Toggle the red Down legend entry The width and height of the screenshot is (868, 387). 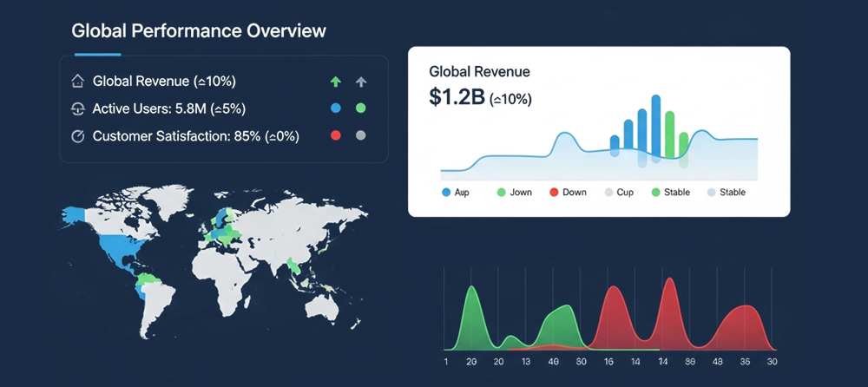tap(568, 193)
